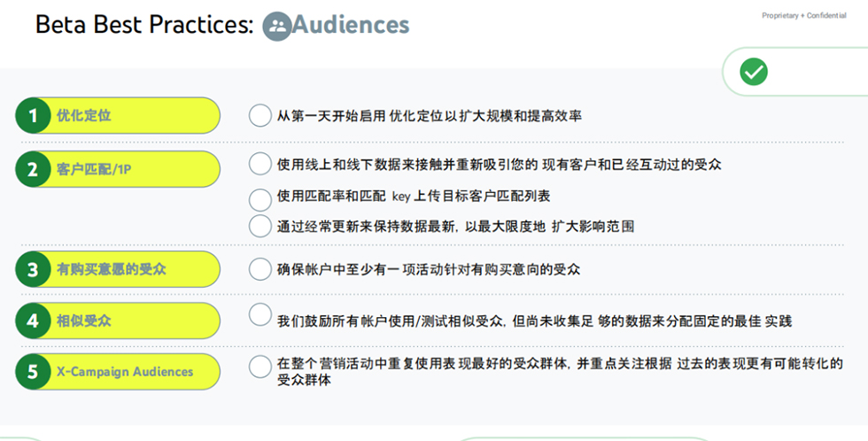Tick the 使用匹配率和匹配 key checkbox
Screen dimensions: 868x441
point(260,198)
